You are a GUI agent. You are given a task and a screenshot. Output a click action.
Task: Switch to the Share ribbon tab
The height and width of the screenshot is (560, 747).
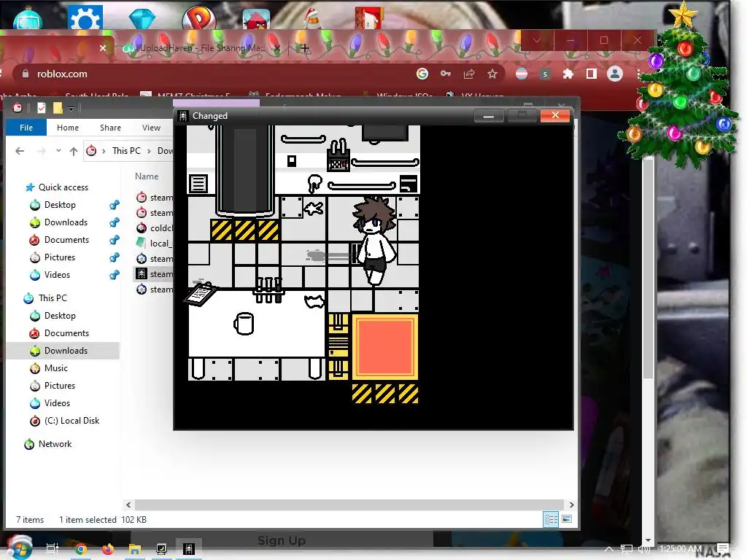click(111, 128)
